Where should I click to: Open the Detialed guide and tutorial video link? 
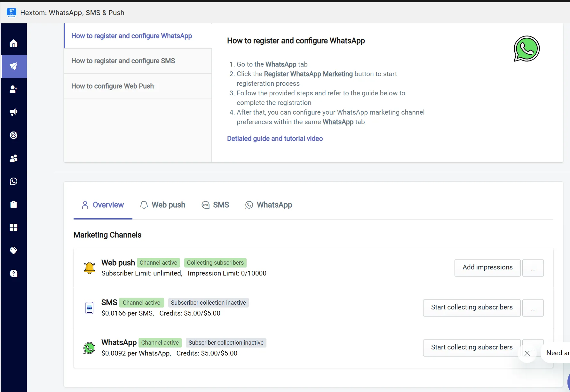[x=275, y=139]
